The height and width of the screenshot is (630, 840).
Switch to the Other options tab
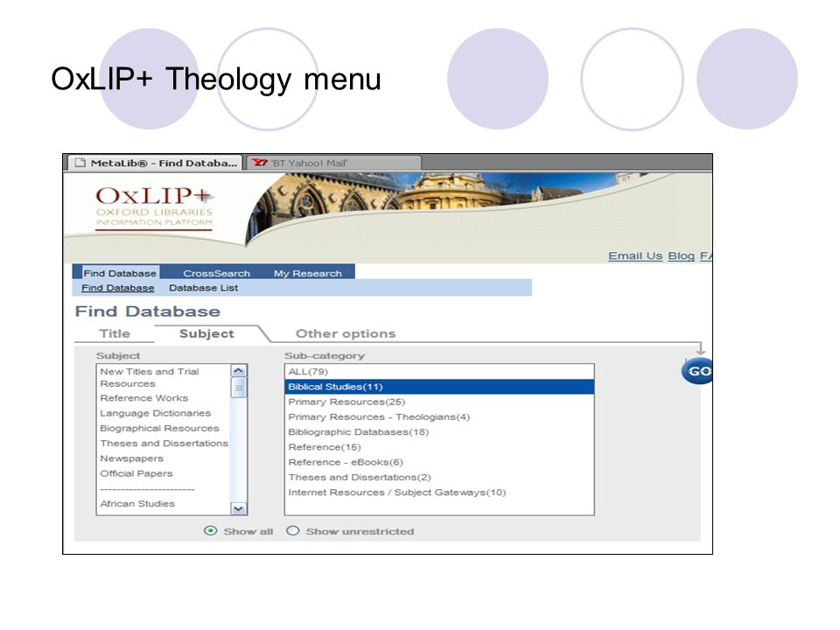tap(346, 333)
